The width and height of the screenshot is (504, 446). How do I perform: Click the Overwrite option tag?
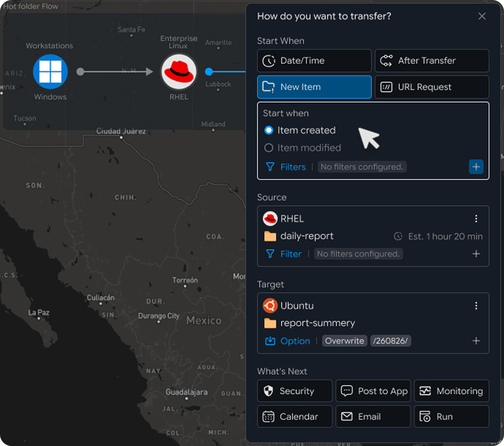tap(345, 341)
